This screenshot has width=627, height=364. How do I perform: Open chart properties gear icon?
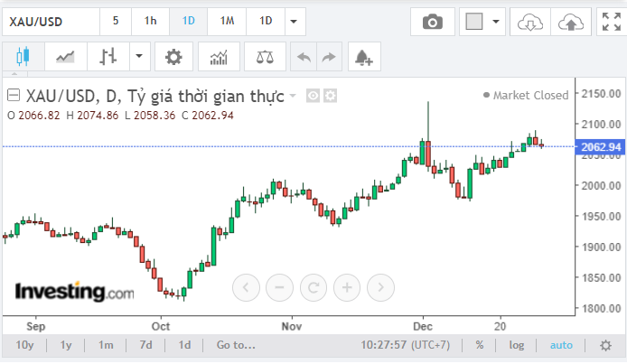(173, 56)
